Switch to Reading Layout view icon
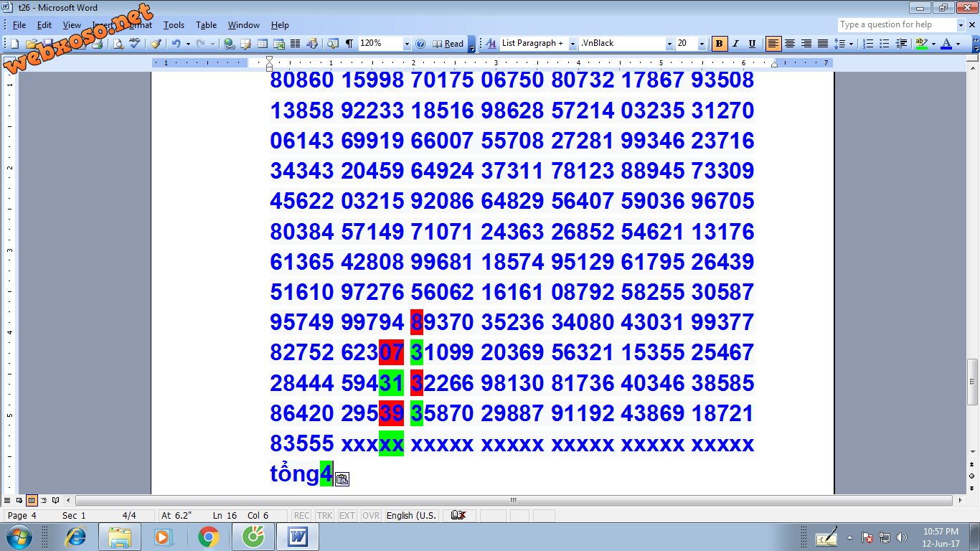Viewport: 980px width, 551px height. [56, 500]
